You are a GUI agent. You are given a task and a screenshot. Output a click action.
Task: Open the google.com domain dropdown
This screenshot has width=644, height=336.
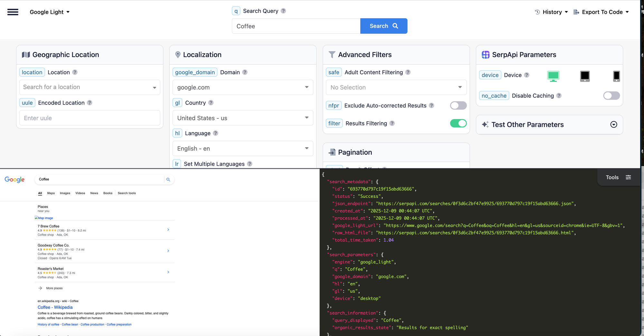tap(243, 87)
